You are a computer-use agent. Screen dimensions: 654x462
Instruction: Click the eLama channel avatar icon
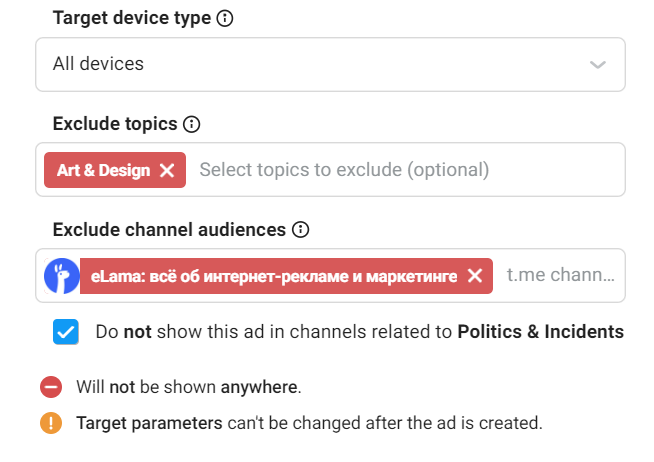pyautogui.click(x=62, y=276)
